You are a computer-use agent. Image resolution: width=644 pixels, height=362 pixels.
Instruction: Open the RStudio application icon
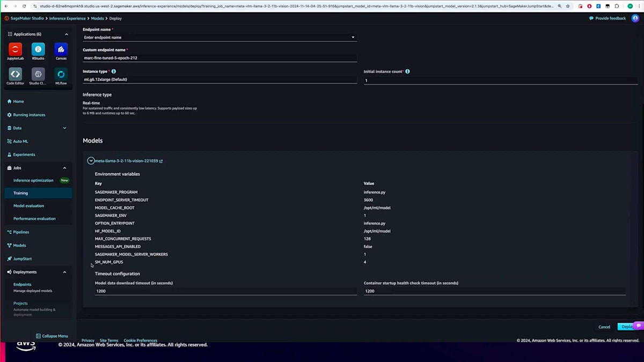[x=38, y=49]
